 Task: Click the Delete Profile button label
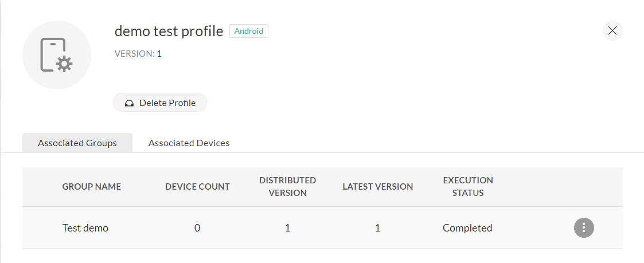click(167, 103)
